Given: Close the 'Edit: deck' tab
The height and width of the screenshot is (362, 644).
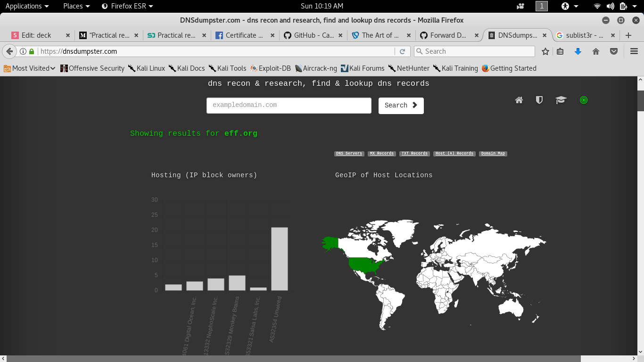Looking at the screenshot, I should (68, 35).
